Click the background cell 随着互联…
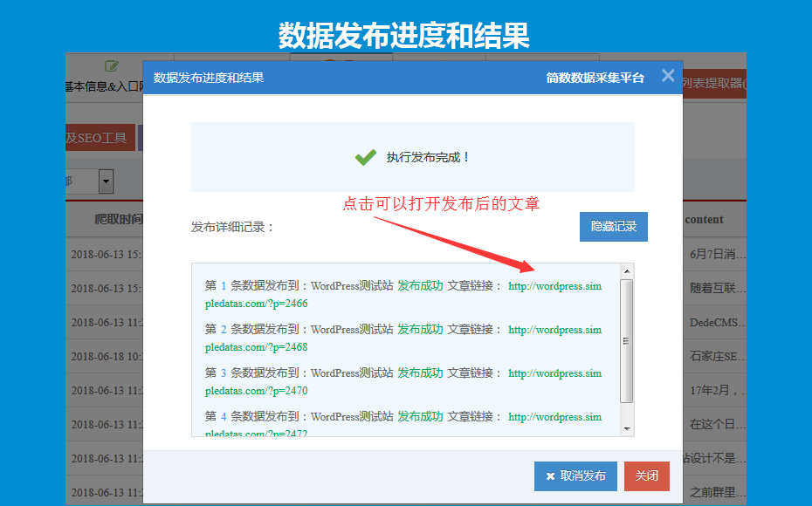This screenshot has width=812, height=506. (717, 288)
